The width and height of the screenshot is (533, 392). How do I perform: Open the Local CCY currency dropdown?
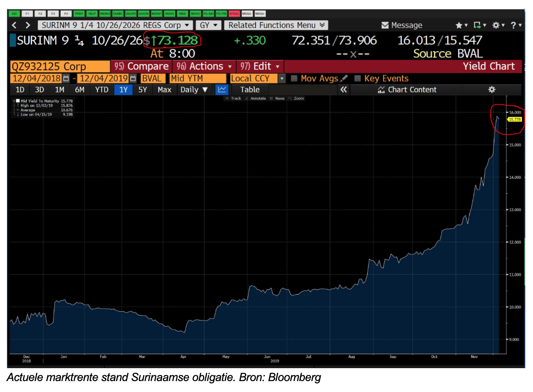click(x=282, y=78)
